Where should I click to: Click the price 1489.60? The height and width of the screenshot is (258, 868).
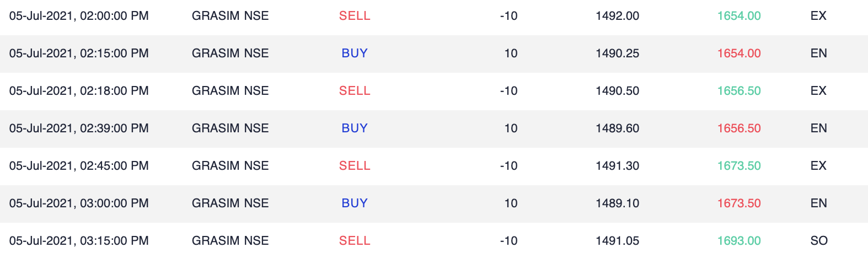click(x=618, y=128)
